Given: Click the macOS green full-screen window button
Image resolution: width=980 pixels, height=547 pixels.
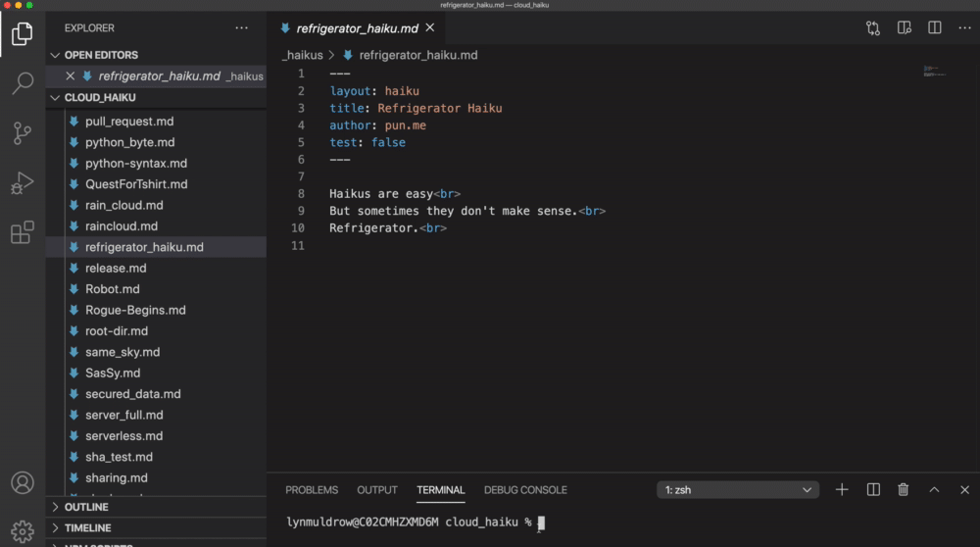Looking at the screenshot, I should click(x=29, y=5).
